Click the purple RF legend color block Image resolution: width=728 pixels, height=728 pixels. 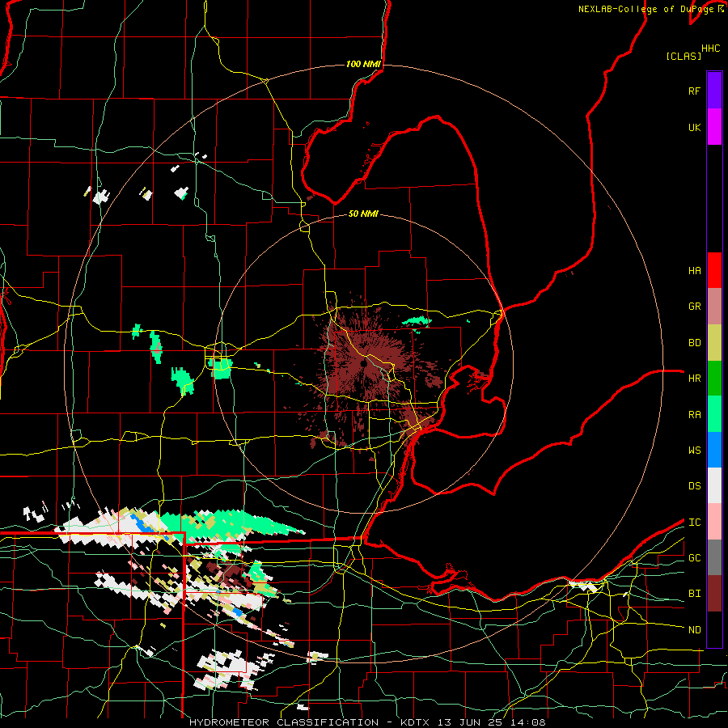coord(714,91)
